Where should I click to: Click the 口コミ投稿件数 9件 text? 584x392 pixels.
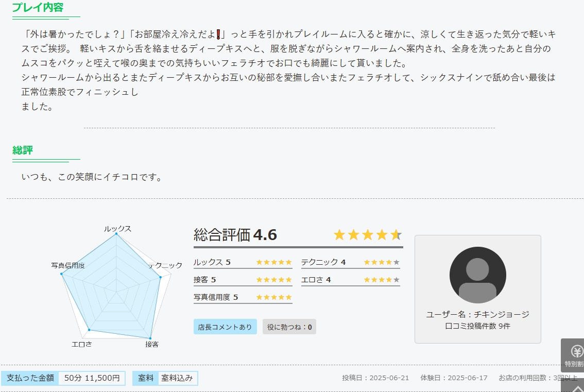(477, 326)
